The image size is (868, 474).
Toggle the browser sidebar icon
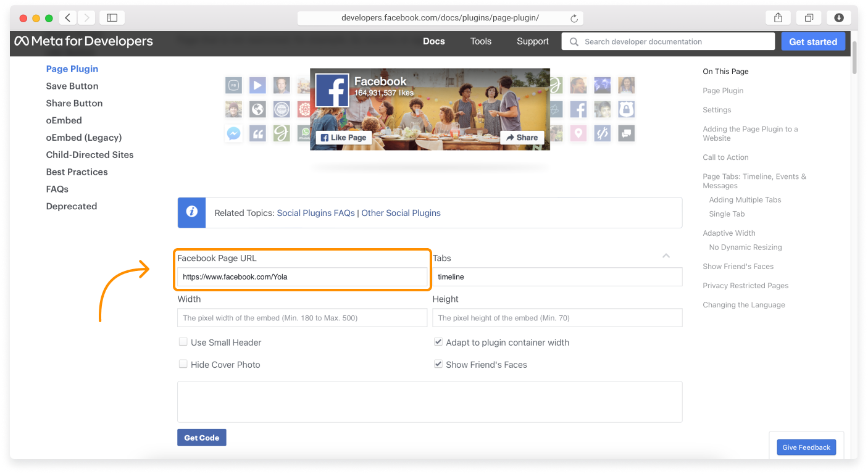coord(112,17)
